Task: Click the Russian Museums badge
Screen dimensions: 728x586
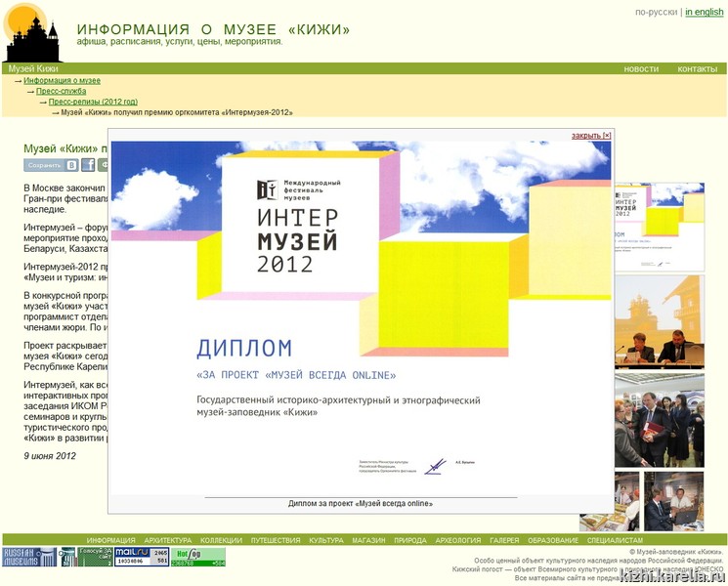Action: tap(30, 557)
